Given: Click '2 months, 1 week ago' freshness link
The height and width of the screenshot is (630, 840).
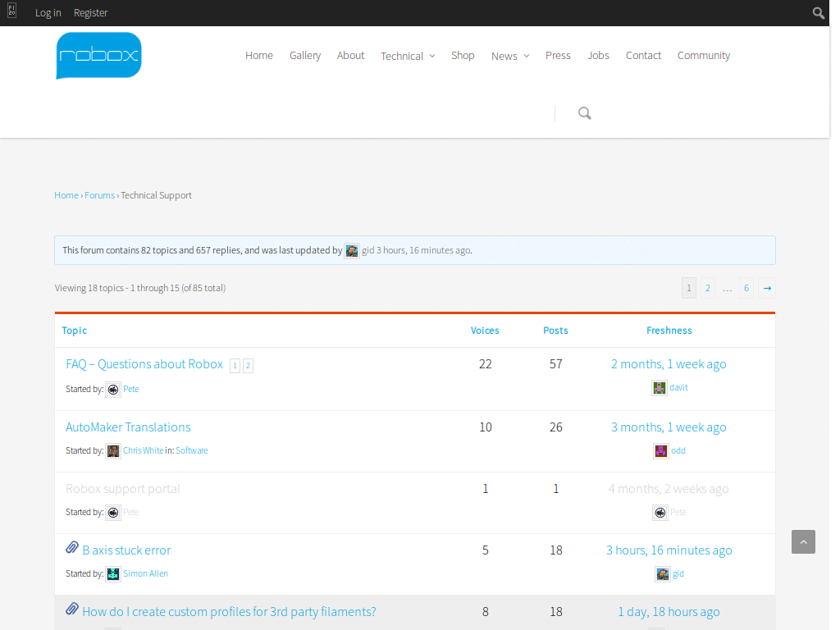Looking at the screenshot, I should point(669,364).
